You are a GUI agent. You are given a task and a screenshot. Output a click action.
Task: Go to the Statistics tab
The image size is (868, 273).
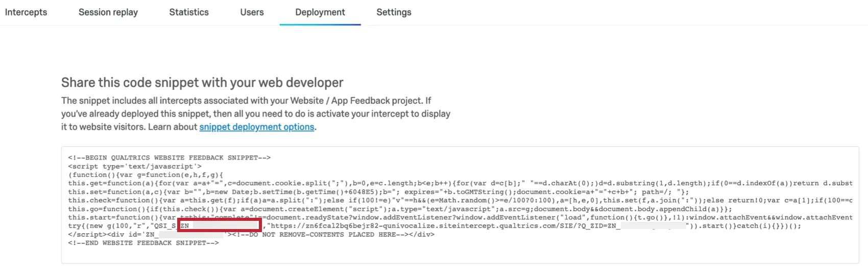tap(189, 12)
